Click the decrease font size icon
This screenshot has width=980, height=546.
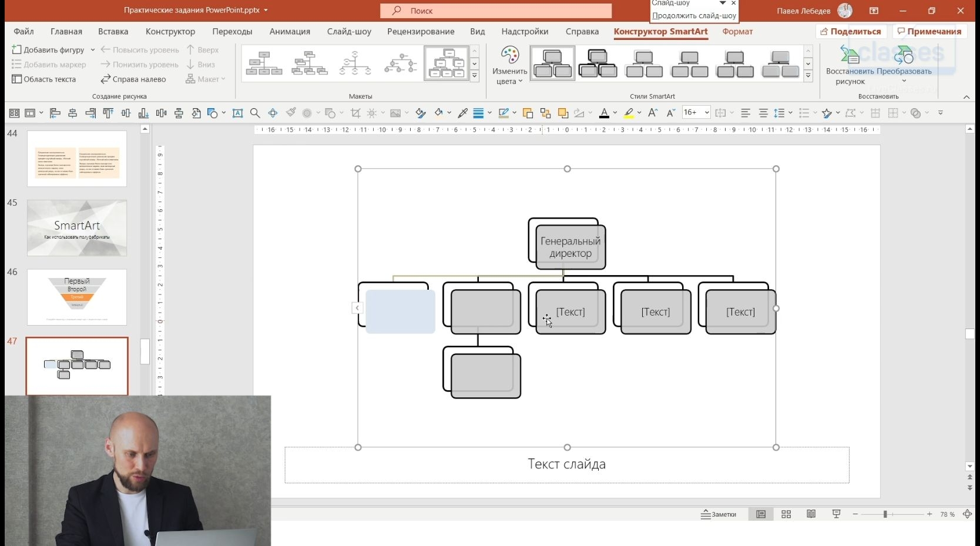670,113
